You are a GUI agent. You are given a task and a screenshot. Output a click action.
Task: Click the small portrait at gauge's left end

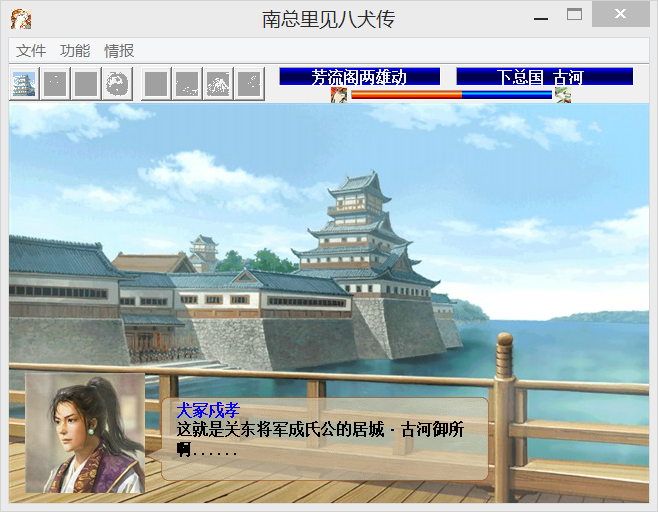(x=340, y=95)
